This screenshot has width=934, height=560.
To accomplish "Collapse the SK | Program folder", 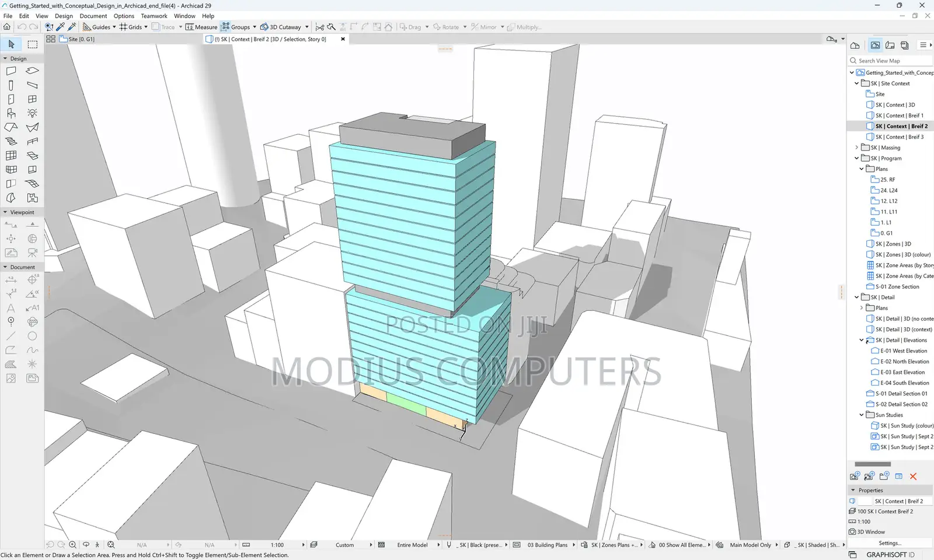I will pos(857,158).
